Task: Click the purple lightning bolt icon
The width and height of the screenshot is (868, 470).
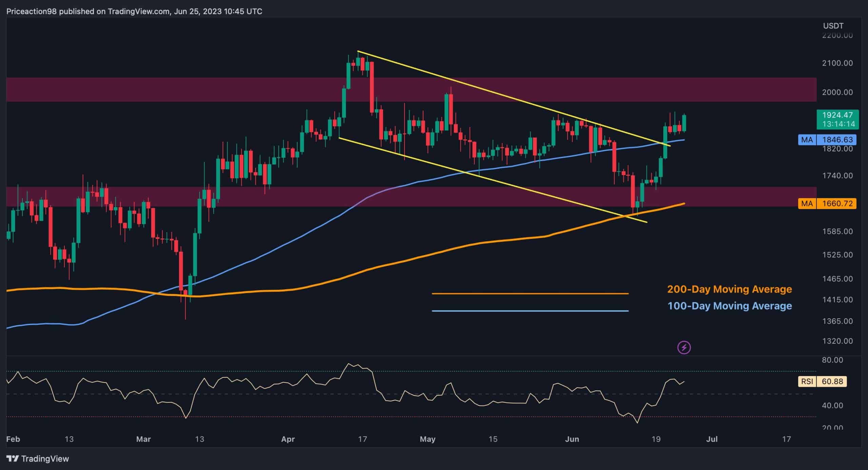Action: pyautogui.click(x=684, y=347)
